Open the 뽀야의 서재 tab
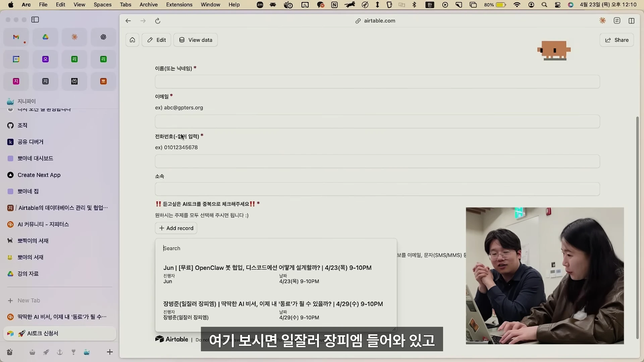This screenshot has height=362, width=644. click(60, 257)
